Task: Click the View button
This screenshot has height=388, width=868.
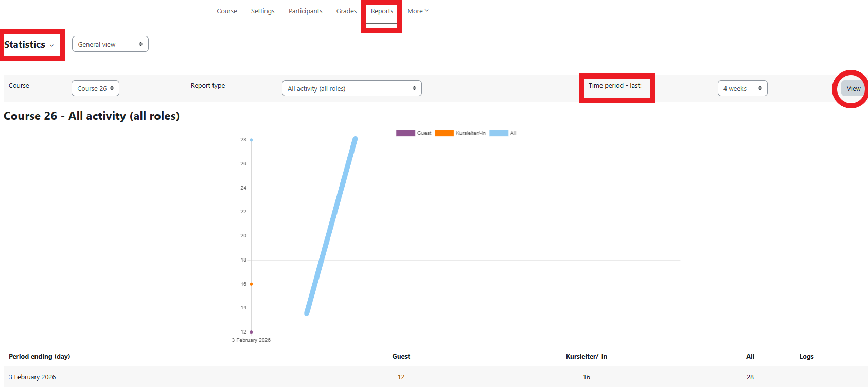Action: 853,88
